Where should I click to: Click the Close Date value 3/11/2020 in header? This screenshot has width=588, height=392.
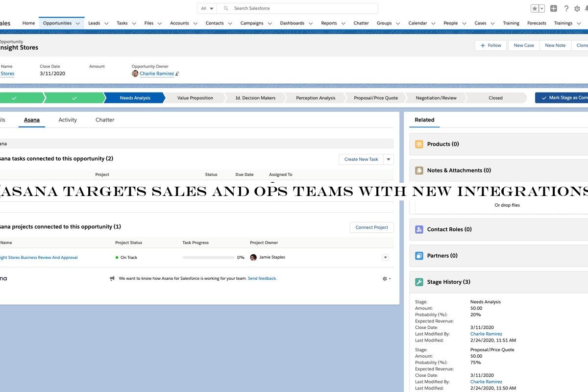pyautogui.click(x=52, y=73)
